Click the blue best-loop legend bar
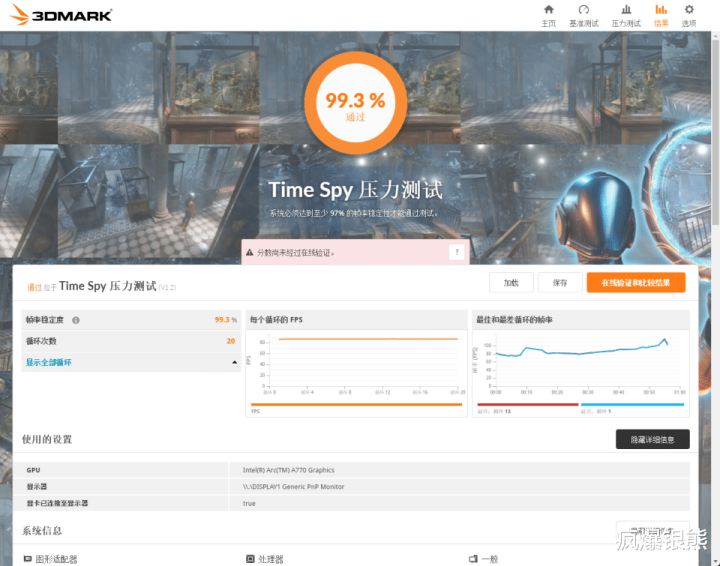The height and width of the screenshot is (566, 720). tap(632, 404)
